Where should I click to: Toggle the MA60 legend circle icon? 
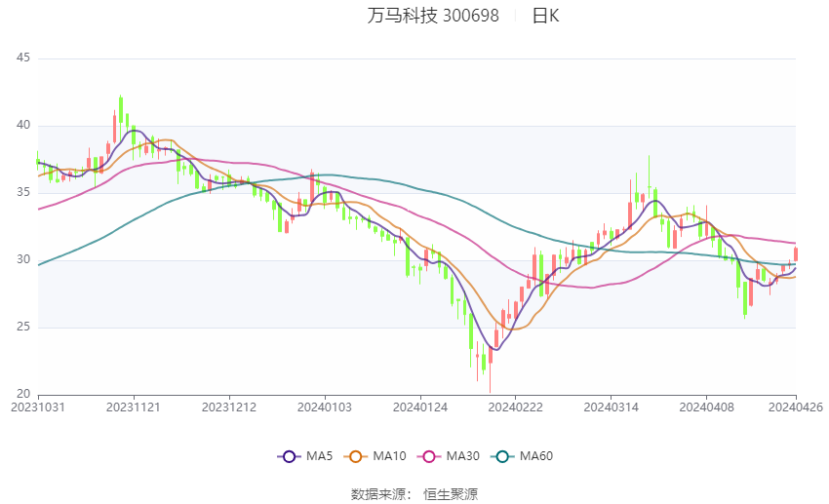[x=502, y=456]
